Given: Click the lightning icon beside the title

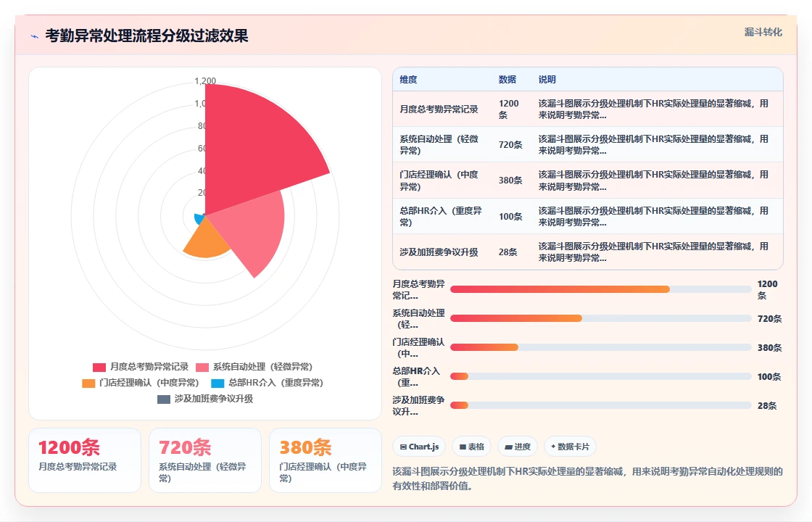Looking at the screenshot, I should coord(35,36).
